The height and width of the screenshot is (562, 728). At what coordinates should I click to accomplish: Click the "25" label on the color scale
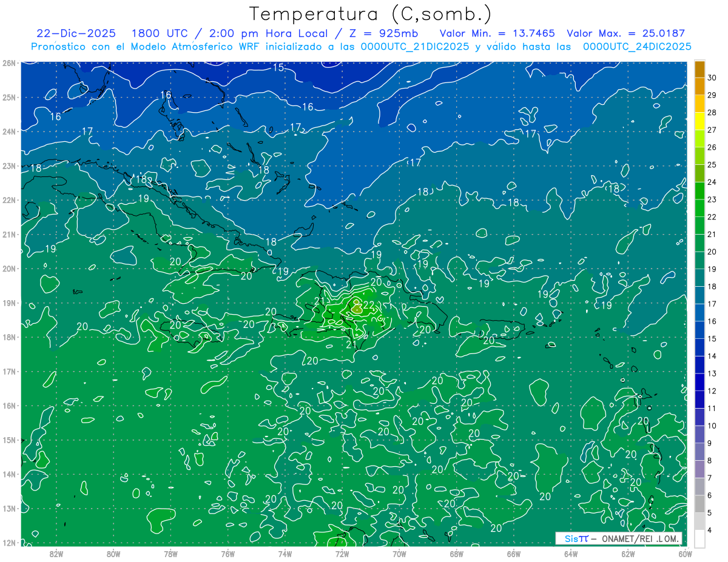(712, 164)
